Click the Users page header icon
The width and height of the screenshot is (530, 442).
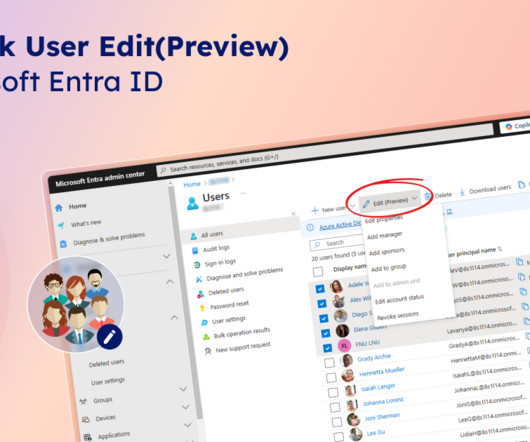[193, 203]
